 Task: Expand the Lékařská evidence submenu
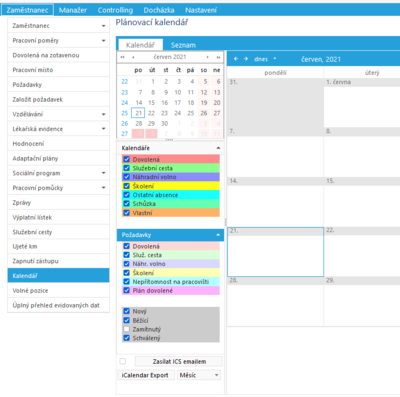(104, 129)
